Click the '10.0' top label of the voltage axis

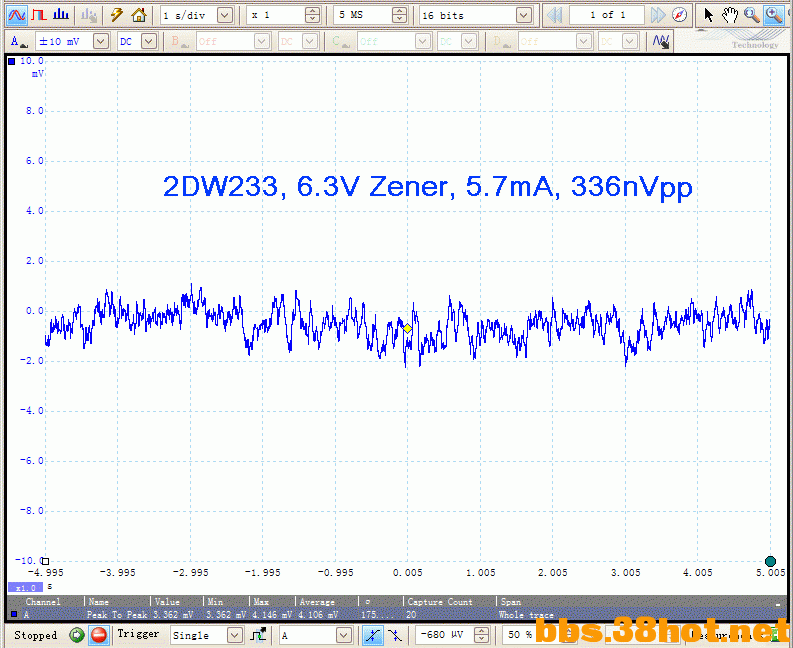[31, 61]
